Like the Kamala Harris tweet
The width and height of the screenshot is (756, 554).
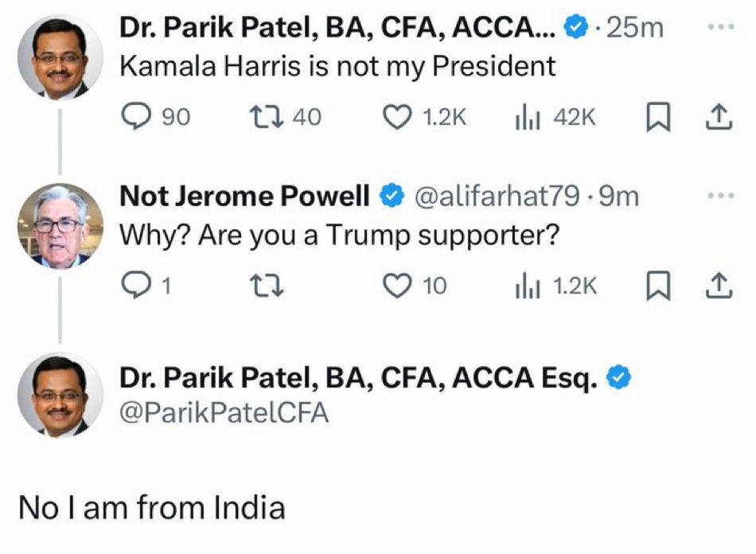pos(396,118)
